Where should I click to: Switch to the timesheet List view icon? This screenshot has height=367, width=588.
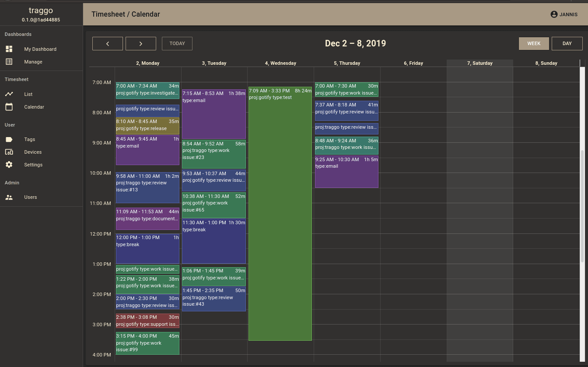[x=9, y=94]
